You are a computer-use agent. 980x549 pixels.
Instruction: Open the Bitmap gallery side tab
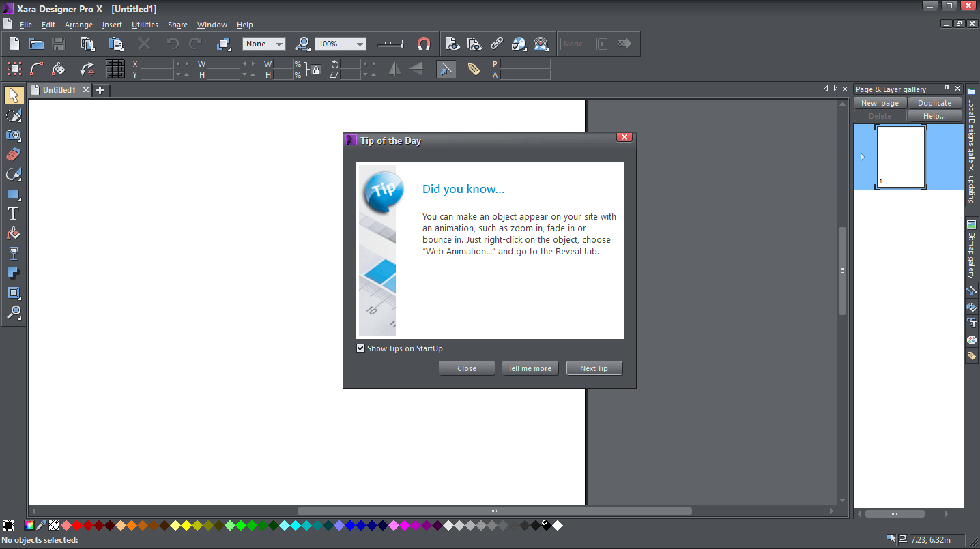[x=971, y=249]
